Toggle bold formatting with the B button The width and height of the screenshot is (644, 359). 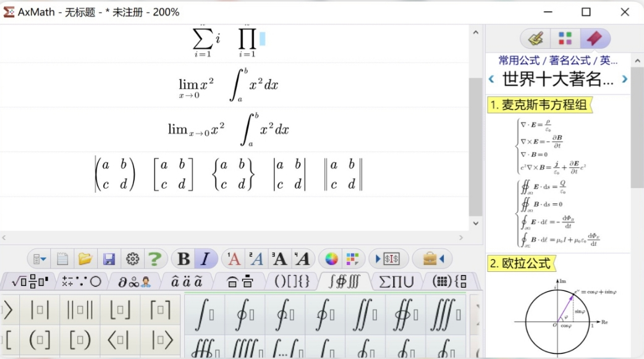[184, 259]
